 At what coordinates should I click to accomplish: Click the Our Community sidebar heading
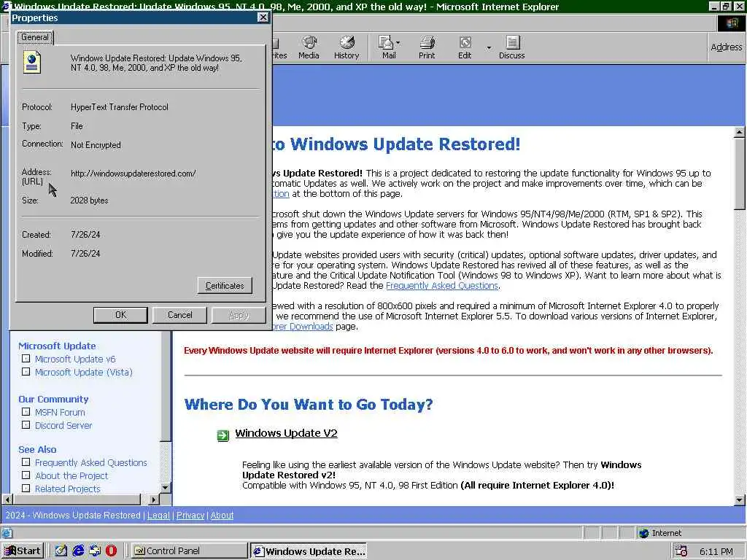tap(53, 399)
